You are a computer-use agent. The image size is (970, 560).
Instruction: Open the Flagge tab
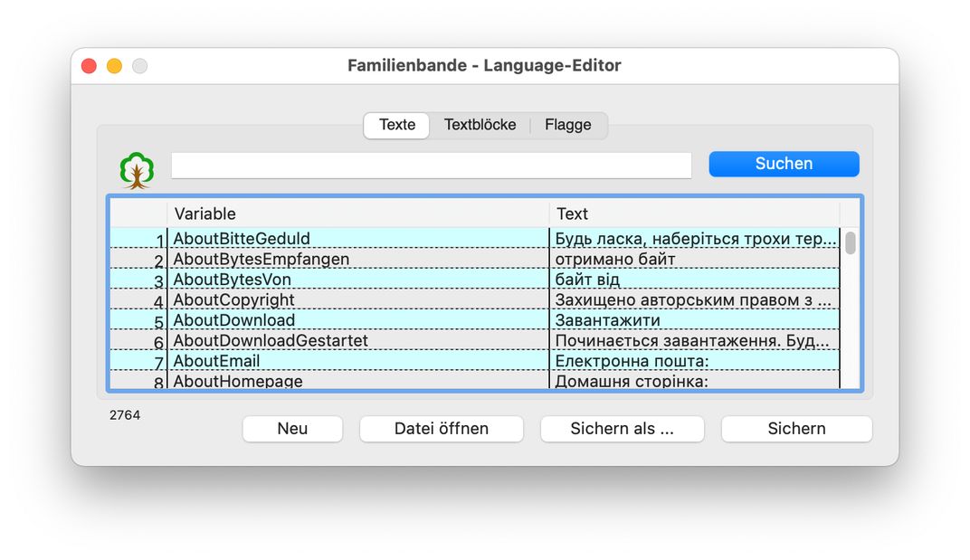click(567, 125)
